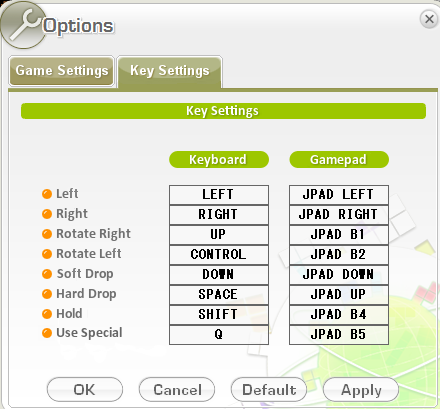Change the CONTROL key binding field
Viewport: 440px width, 409px height.
click(219, 255)
